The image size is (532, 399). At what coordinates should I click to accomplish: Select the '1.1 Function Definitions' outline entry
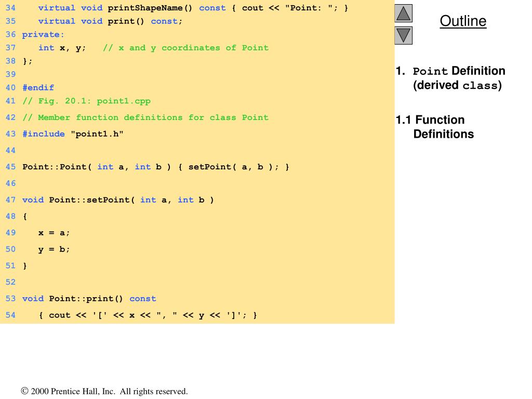coord(435,127)
